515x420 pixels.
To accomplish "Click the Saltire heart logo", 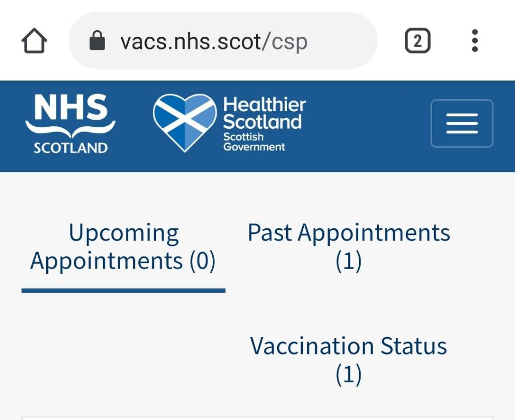I will click(185, 123).
